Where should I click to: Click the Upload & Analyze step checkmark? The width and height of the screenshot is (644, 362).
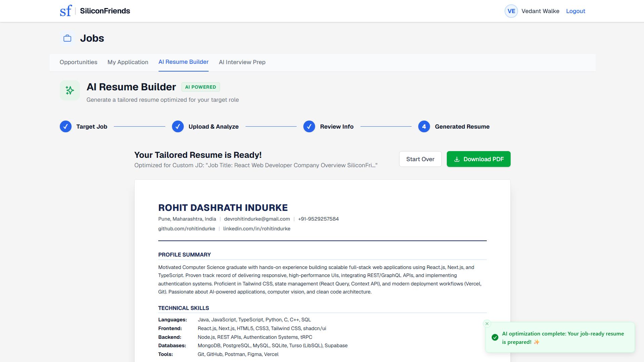[178, 127]
